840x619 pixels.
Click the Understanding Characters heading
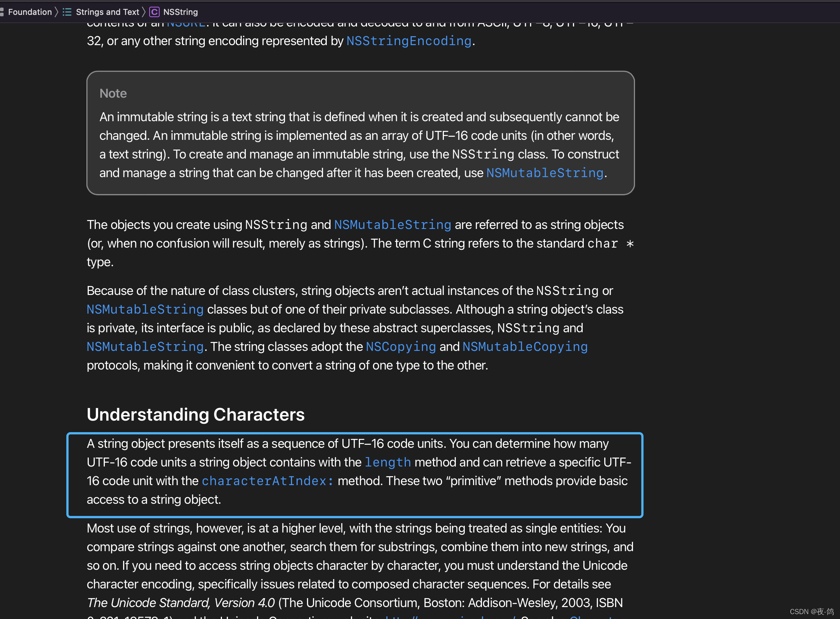pyautogui.click(x=196, y=414)
